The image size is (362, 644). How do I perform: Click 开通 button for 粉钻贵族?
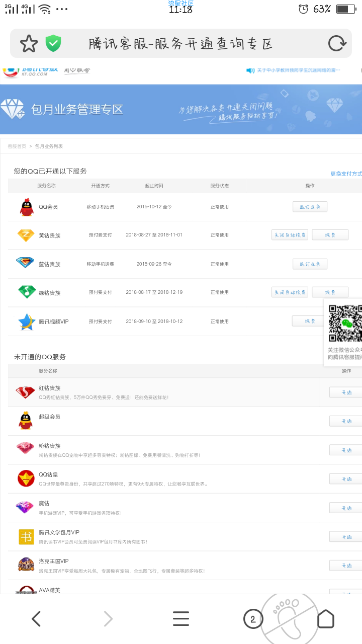point(346,450)
